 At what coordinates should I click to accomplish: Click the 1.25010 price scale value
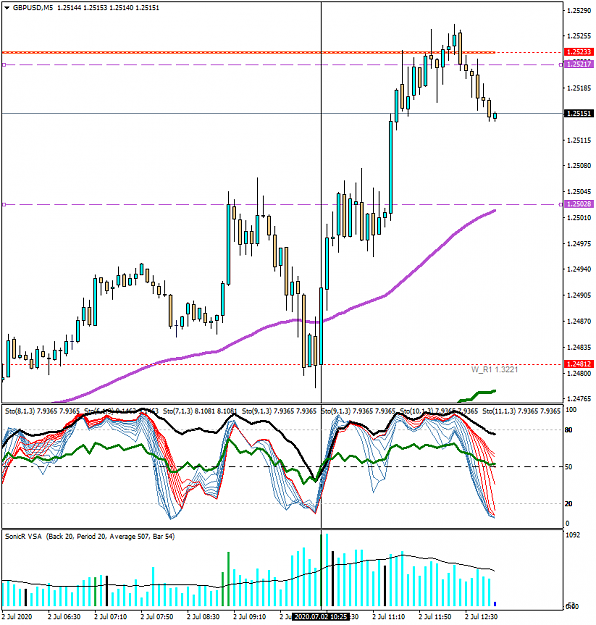pyautogui.click(x=579, y=218)
